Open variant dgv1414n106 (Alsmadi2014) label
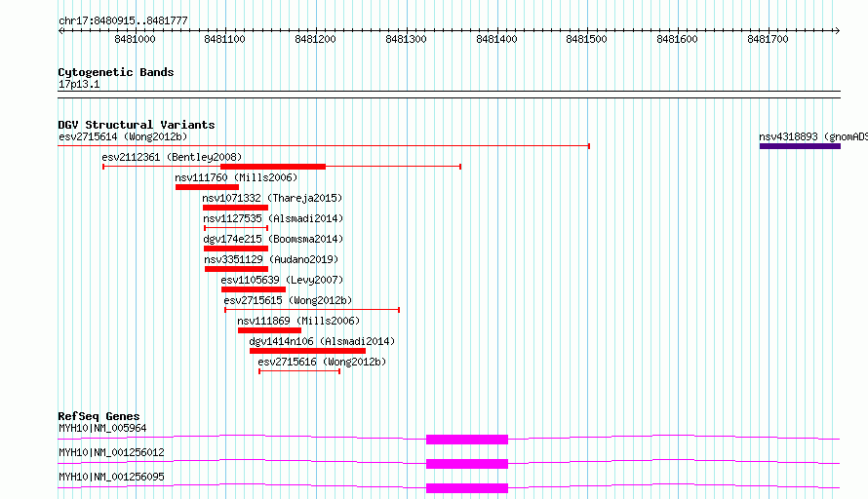Image resolution: width=868 pixels, height=499 pixels. click(x=322, y=341)
